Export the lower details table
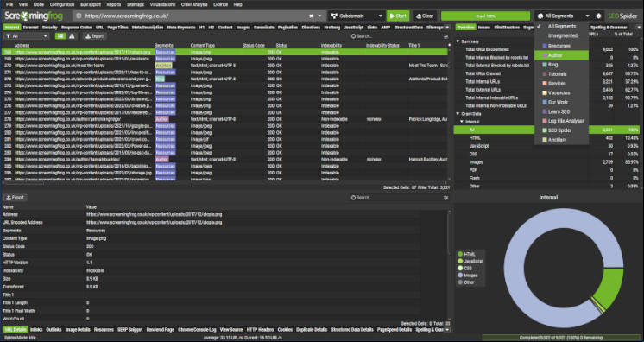 coord(16,198)
